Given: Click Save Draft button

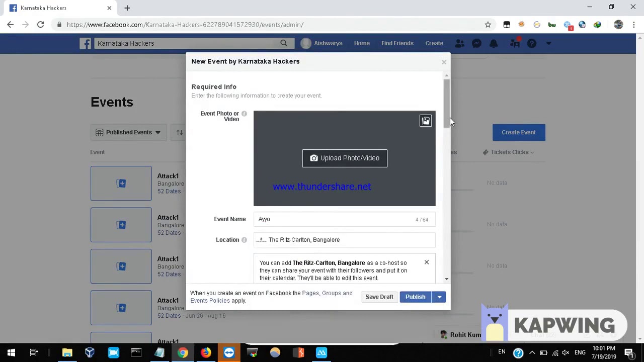Looking at the screenshot, I should (379, 297).
